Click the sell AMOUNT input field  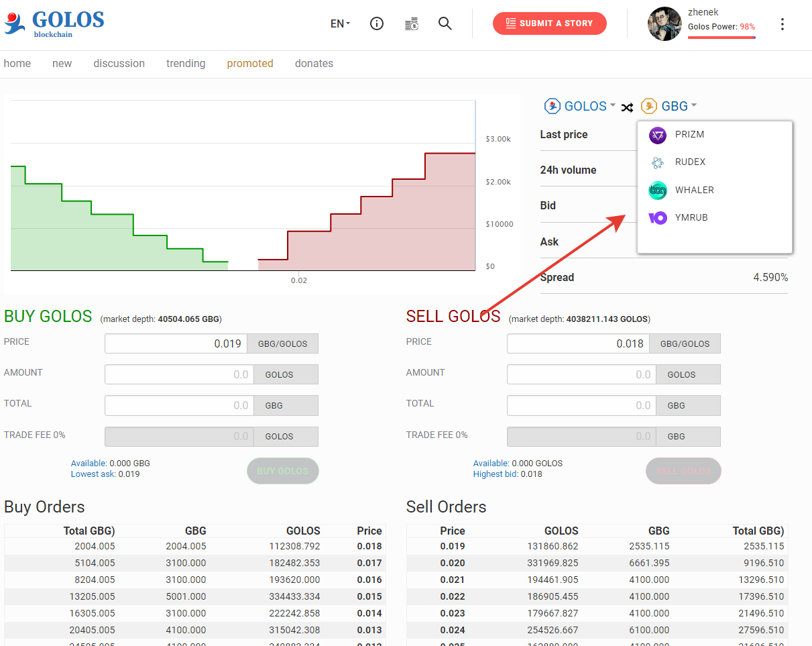tap(582, 374)
